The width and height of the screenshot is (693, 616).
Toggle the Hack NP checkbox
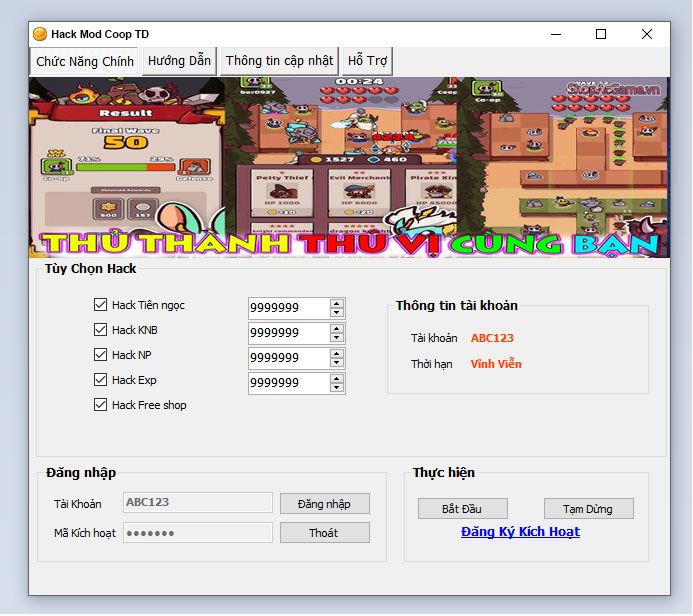tap(100, 355)
